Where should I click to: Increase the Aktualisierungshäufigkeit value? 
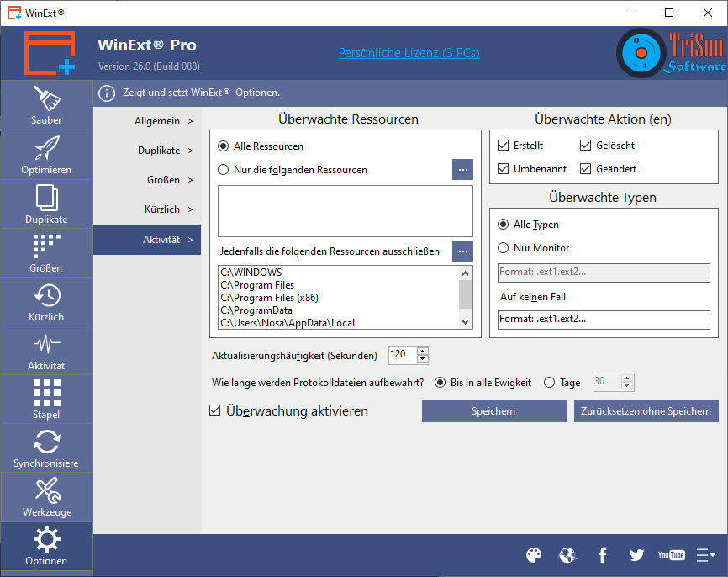pyautogui.click(x=423, y=352)
